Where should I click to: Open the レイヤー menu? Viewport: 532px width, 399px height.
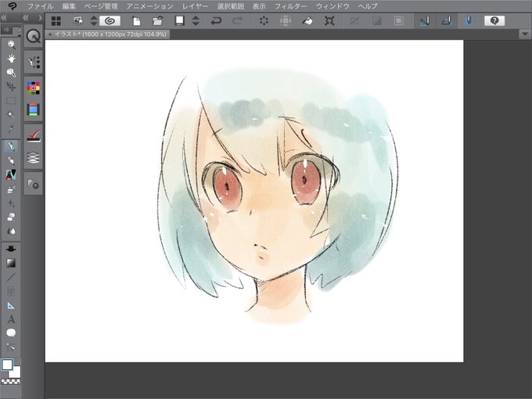coord(195,6)
